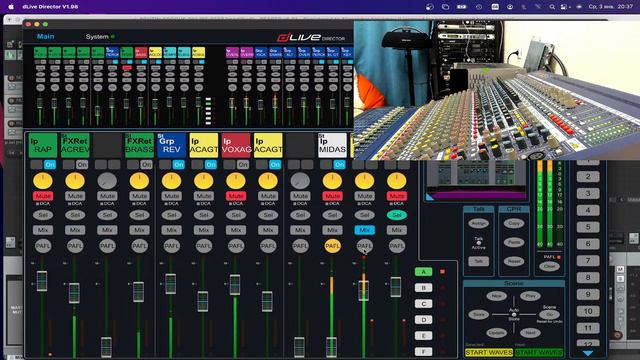Turn off the lit yellow PAFL on MIDAS
The width and height of the screenshot is (640, 360).
332,246
